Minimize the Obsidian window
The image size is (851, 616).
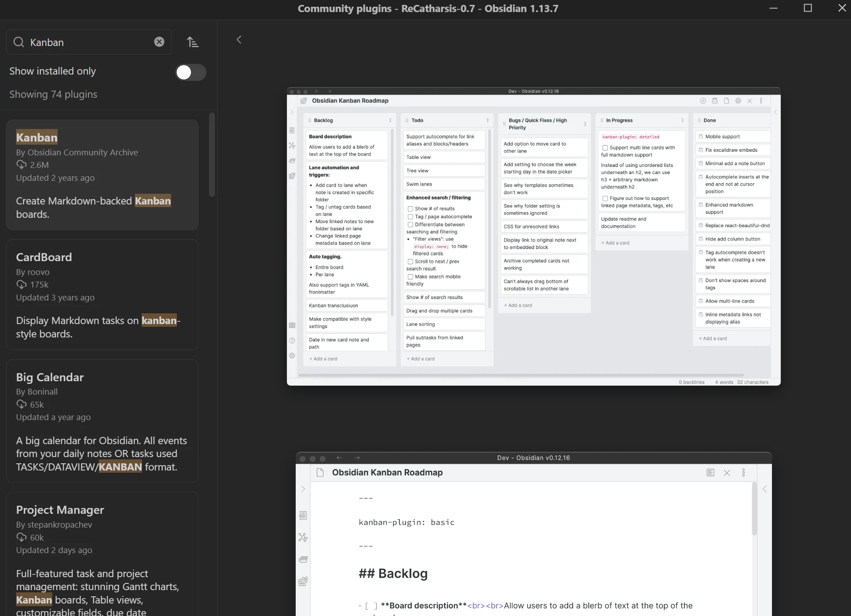pos(774,8)
